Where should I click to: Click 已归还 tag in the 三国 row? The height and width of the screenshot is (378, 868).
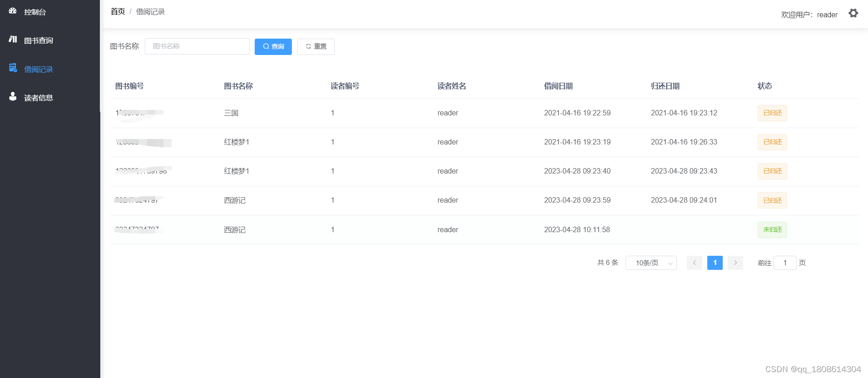click(x=772, y=113)
